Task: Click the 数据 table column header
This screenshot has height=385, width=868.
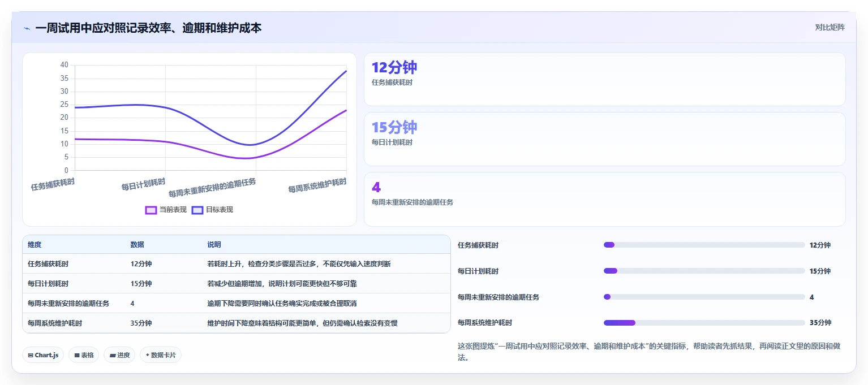Action: [x=137, y=245]
